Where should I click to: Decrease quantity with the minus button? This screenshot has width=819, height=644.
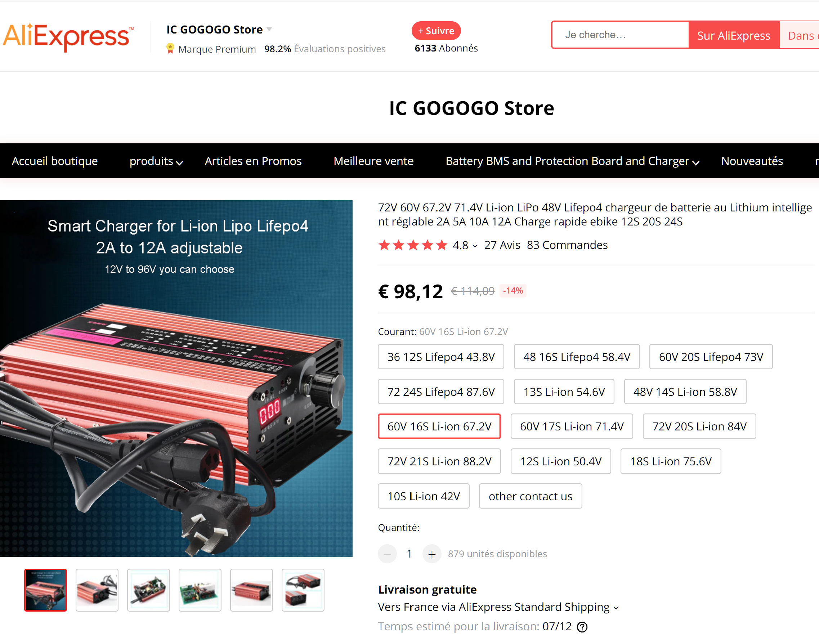tap(387, 554)
